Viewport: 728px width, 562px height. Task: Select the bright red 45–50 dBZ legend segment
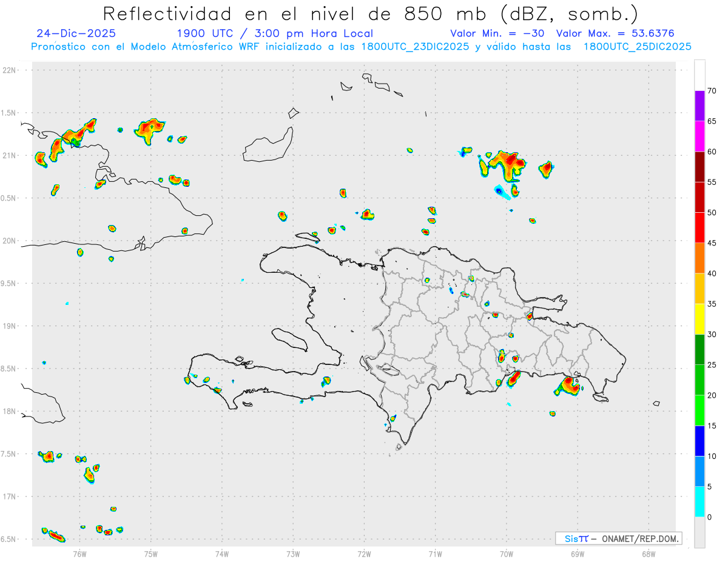point(699,228)
